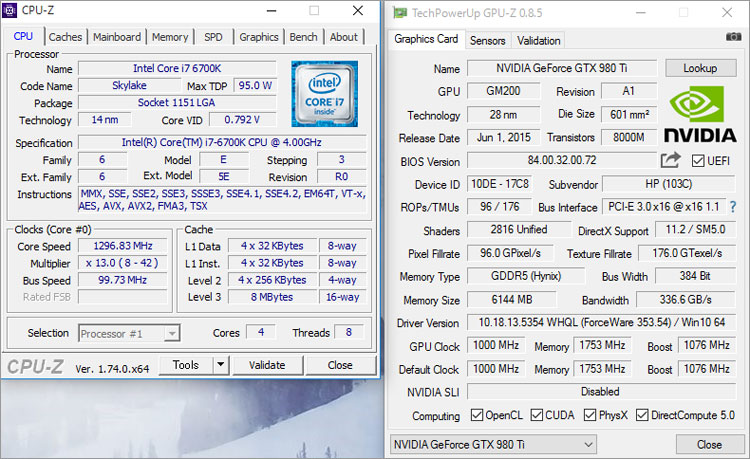Open the GeForce GTX 980 Ti dropdown
Screen dimensions: 750x459
[491, 444]
